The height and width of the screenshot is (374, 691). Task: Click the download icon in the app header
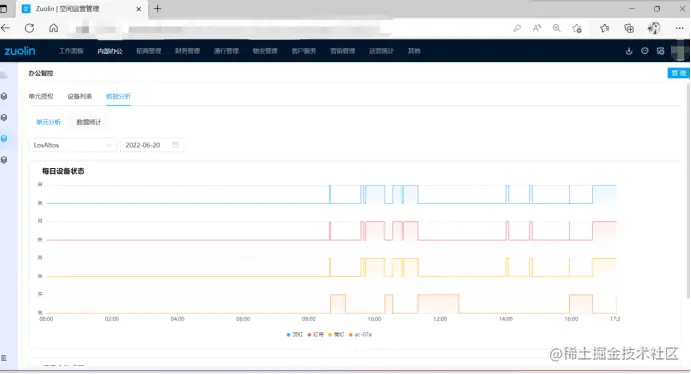click(x=629, y=51)
